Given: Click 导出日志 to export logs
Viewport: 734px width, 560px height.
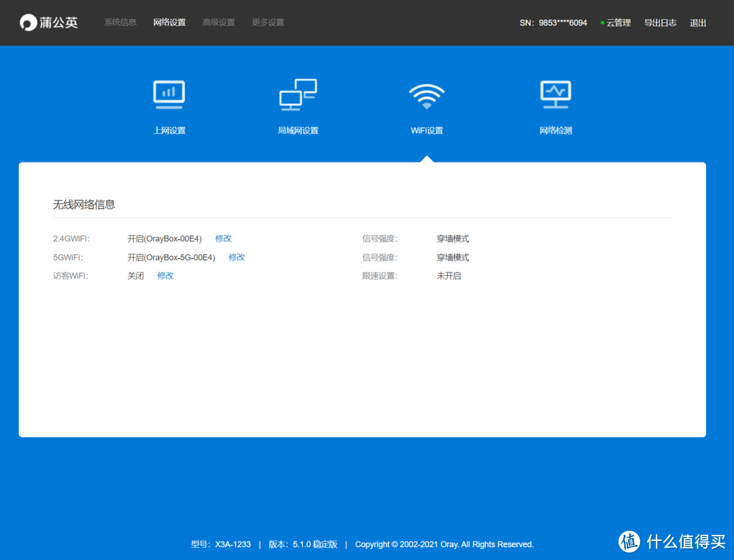Looking at the screenshot, I should (660, 22).
